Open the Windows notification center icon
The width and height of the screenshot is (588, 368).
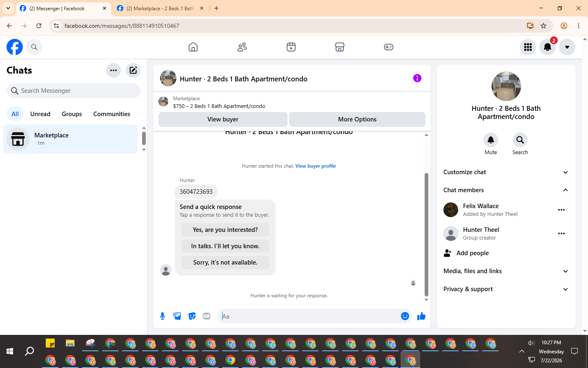point(575,351)
